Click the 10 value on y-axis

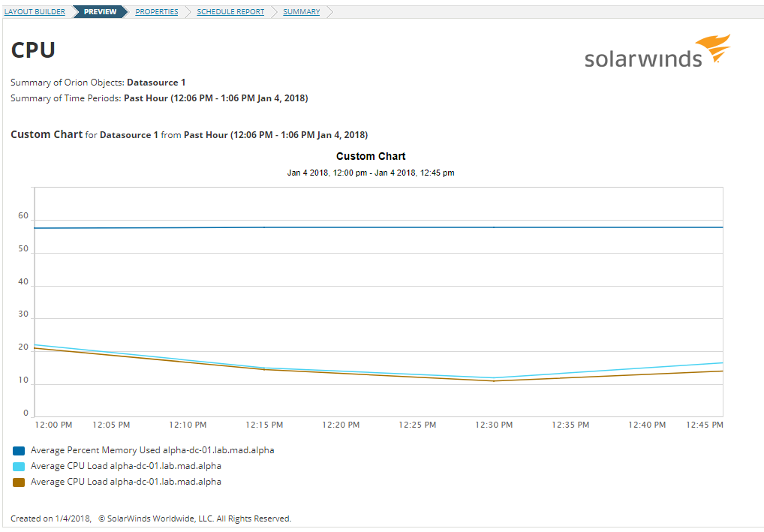pyautogui.click(x=23, y=380)
